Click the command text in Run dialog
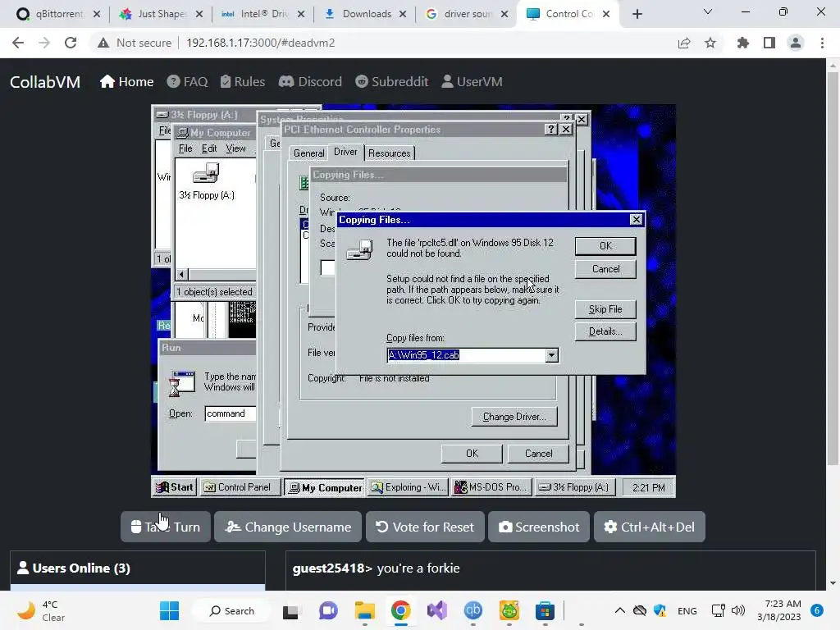Screen dimensions: 840x630 tap(226, 413)
